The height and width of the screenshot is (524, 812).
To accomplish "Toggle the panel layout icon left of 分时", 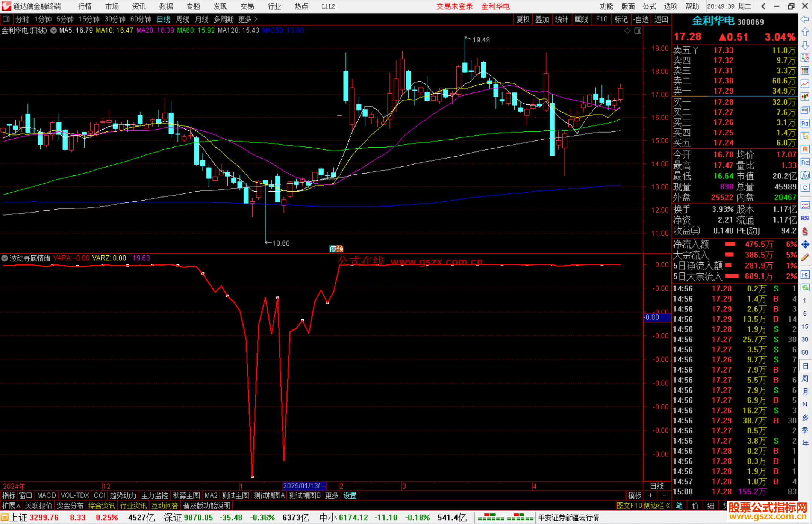I will pyautogui.click(x=6, y=19).
